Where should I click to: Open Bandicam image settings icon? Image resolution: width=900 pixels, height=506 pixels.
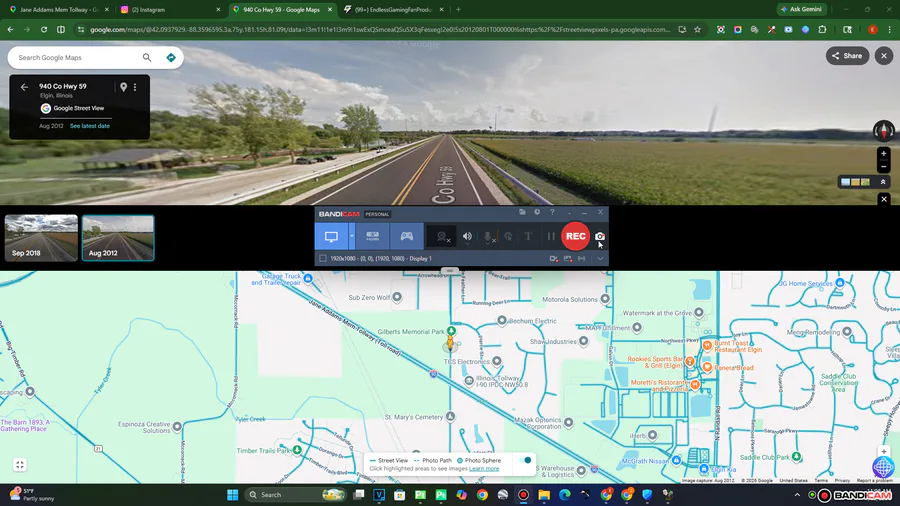[568, 259]
